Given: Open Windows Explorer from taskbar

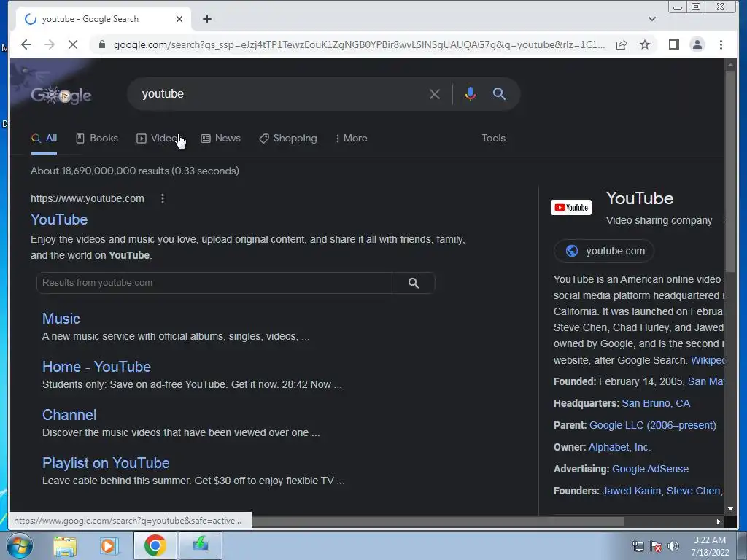Looking at the screenshot, I should tap(65, 545).
